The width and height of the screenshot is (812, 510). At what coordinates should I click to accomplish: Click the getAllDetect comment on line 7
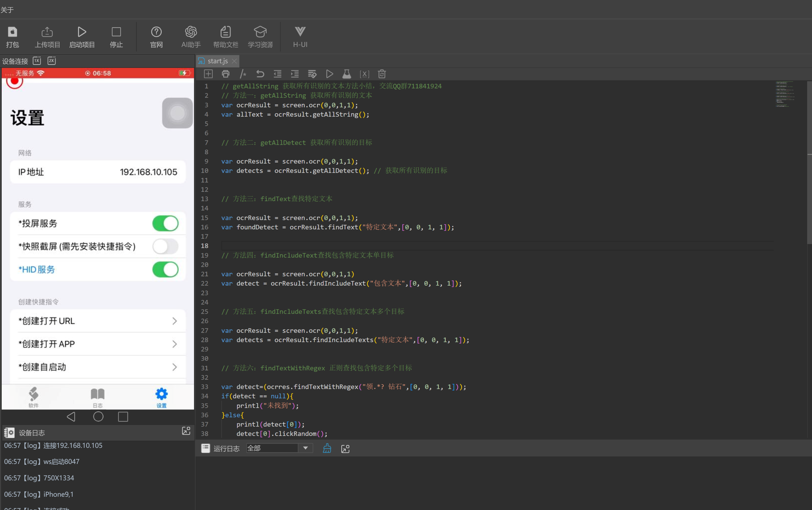click(296, 142)
